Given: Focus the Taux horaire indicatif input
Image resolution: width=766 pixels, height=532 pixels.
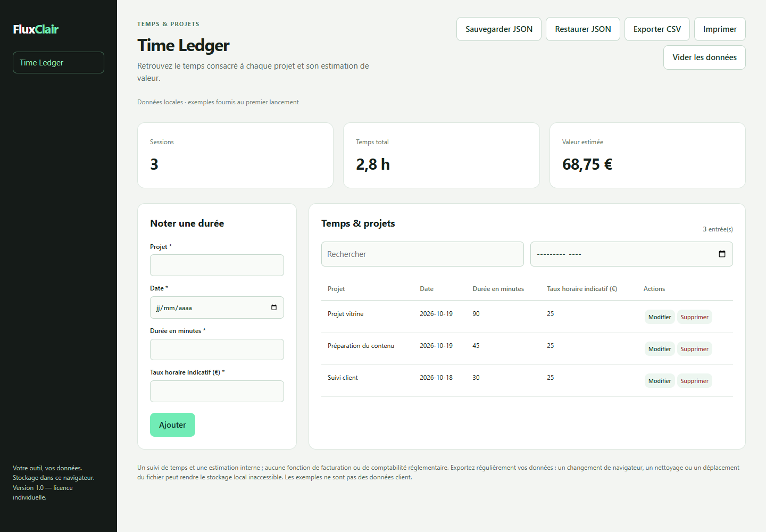Looking at the screenshot, I should (x=217, y=391).
